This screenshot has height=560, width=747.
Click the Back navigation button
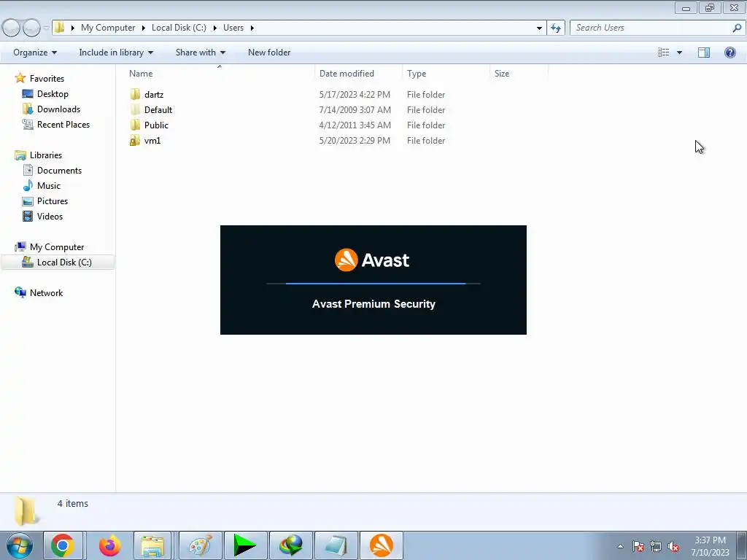pyautogui.click(x=11, y=28)
